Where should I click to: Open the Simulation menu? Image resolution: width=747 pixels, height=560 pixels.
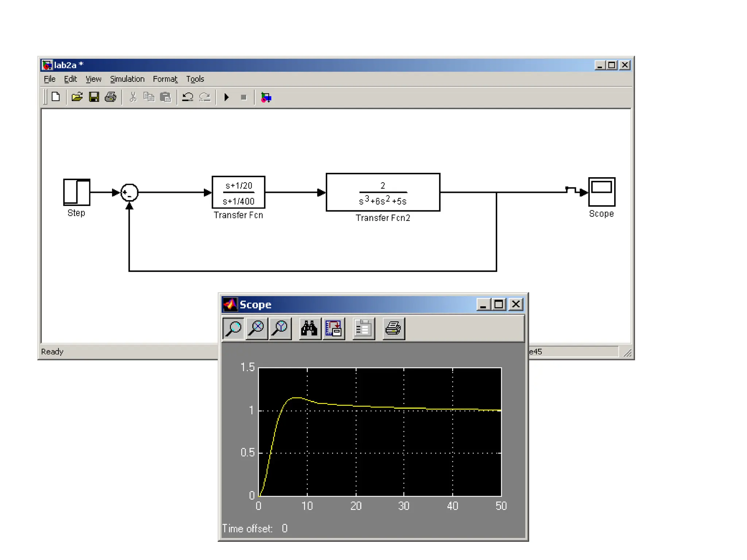tap(127, 79)
